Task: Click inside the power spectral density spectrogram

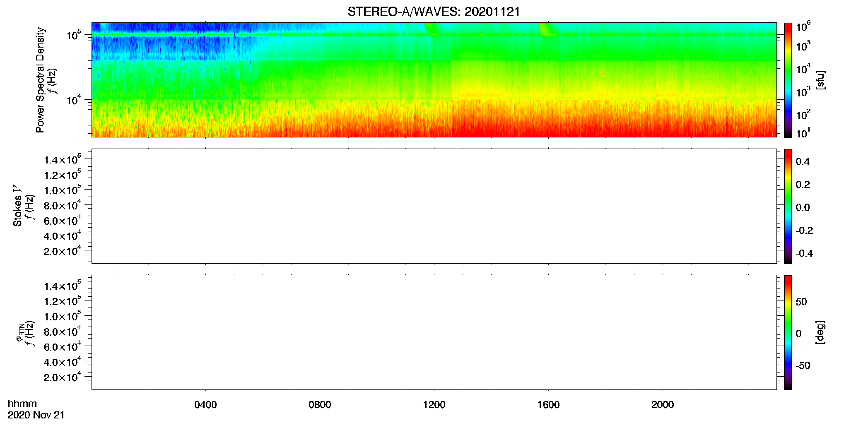Action: pyautogui.click(x=434, y=80)
